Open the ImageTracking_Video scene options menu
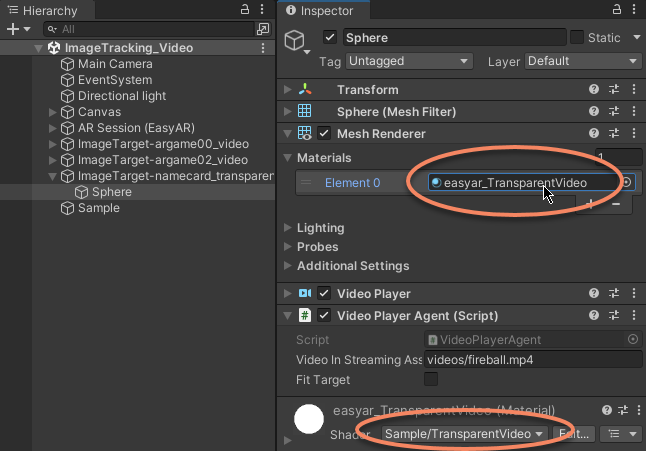The height and width of the screenshot is (451, 646). [x=263, y=48]
